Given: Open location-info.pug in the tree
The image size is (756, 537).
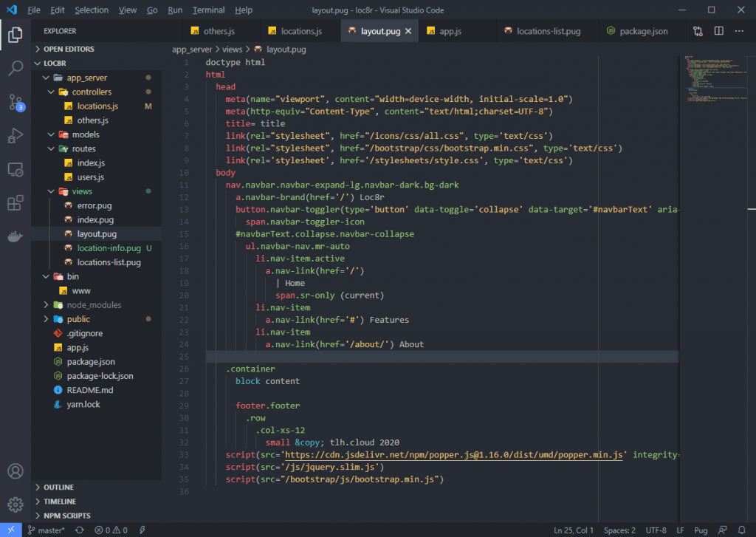Looking at the screenshot, I should [x=109, y=248].
